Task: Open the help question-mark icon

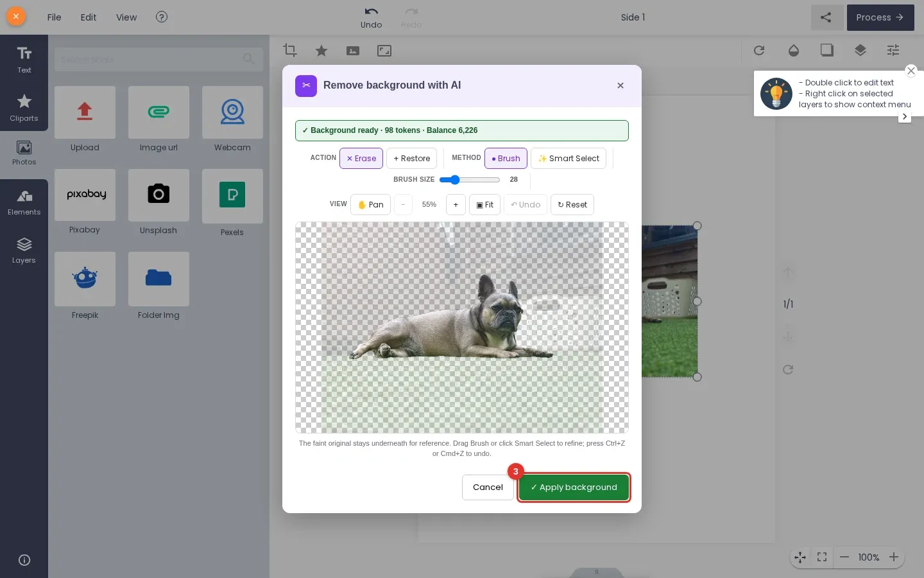Action: click(162, 17)
